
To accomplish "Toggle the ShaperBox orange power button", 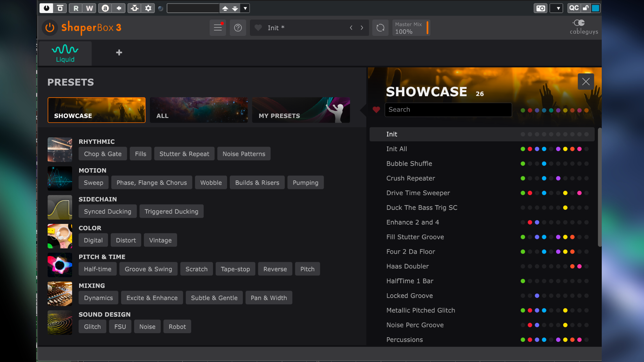I will pos(50,27).
